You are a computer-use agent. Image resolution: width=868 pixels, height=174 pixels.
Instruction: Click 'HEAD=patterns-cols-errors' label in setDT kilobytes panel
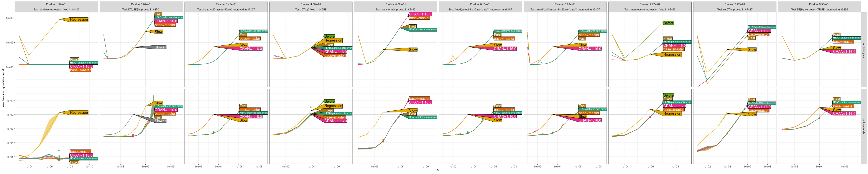[x=762, y=27]
